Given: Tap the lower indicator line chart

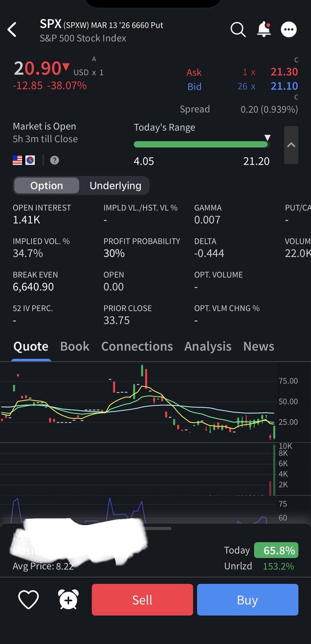Looking at the screenshot, I should [138, 510].
